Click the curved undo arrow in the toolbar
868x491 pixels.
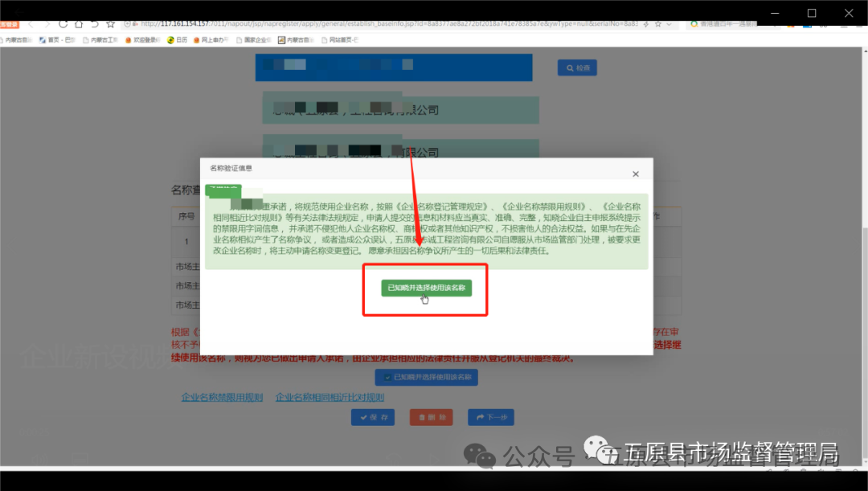click(95, 25)
